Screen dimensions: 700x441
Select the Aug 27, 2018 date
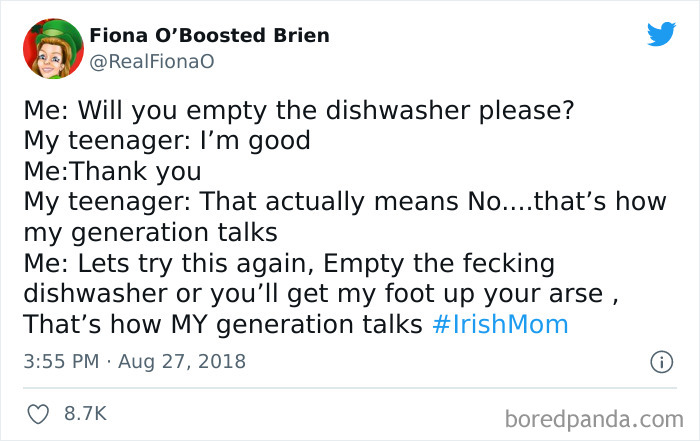[x=182, y=361]
